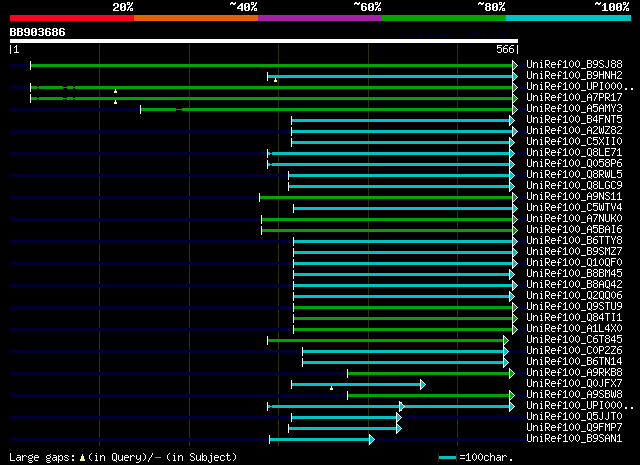Select the UniRef100_A9SBW8 label

tap(574, 395)
